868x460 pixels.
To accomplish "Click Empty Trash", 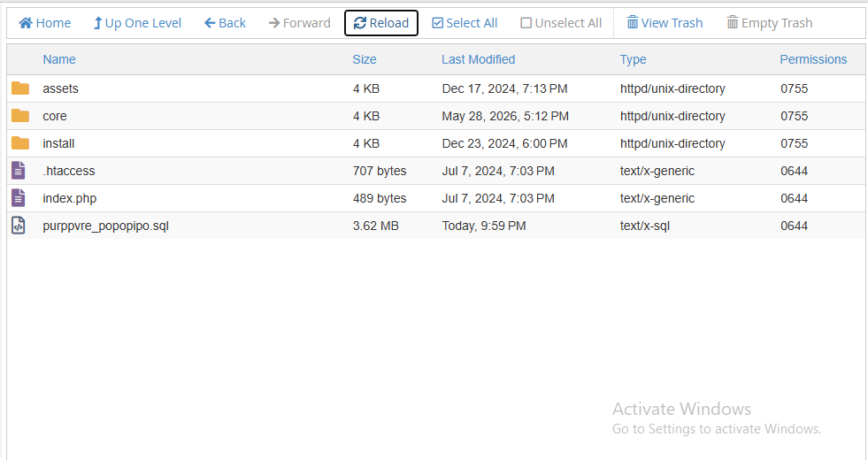I will (770, 23).
